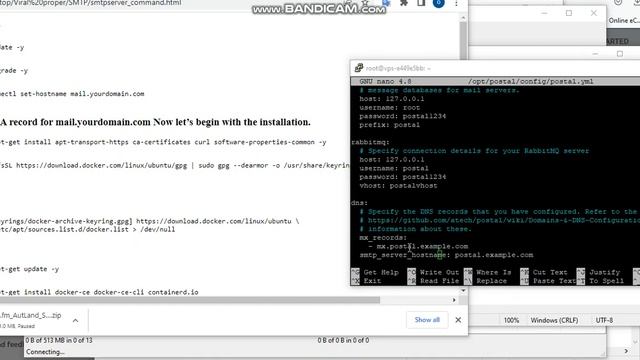Viewport: 640px width, 360px height.
Task: Minimize the background window behind the browser
Action: [544, 13]
